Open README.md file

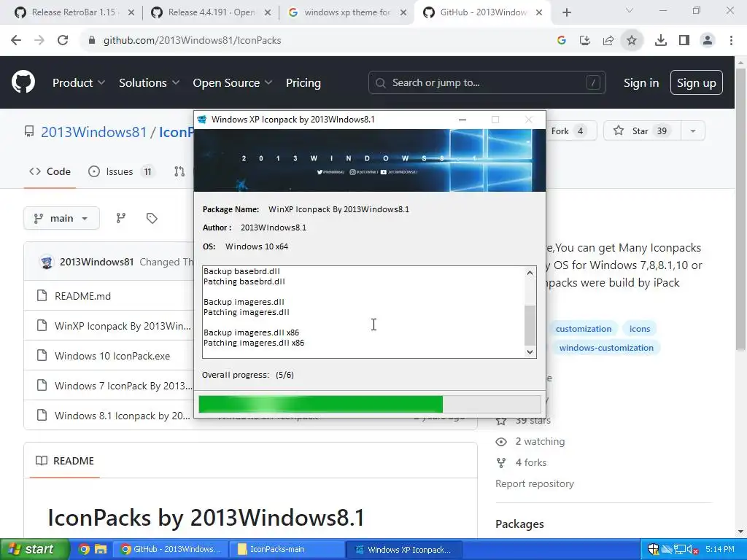coord(83,296)
